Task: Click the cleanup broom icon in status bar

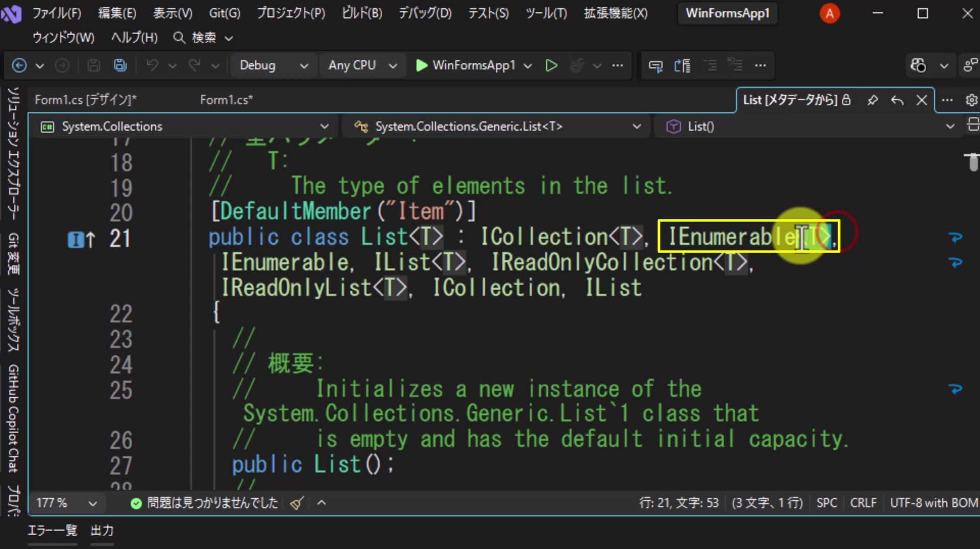Action: point(297,503)
